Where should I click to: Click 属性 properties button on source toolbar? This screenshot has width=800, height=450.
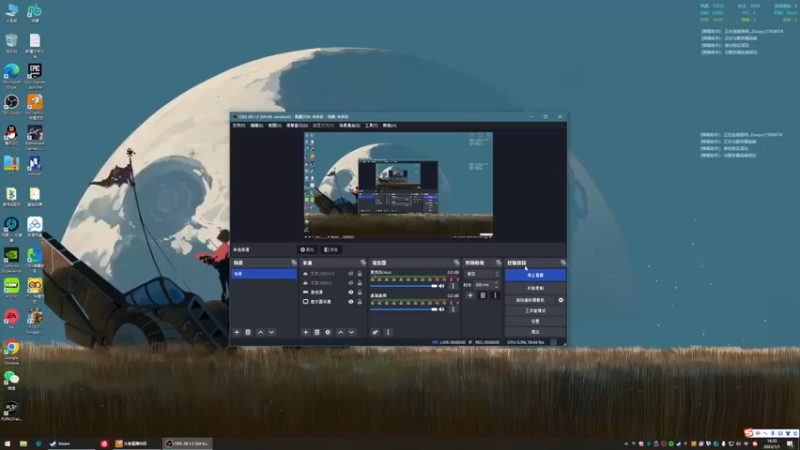307,249
